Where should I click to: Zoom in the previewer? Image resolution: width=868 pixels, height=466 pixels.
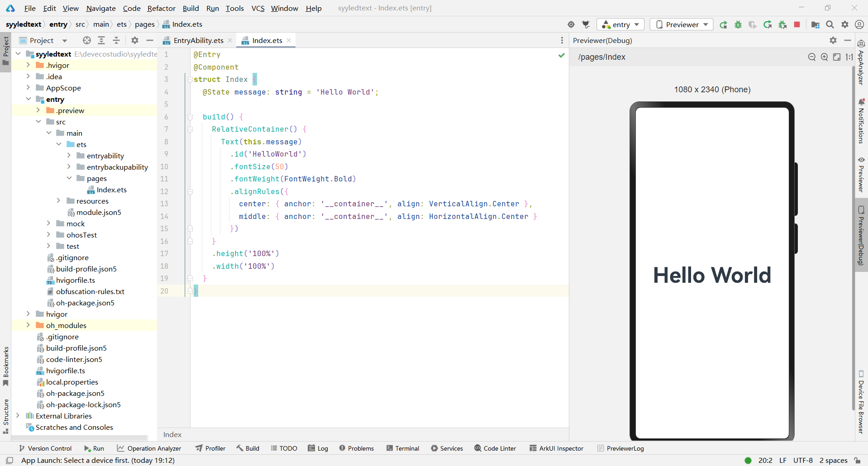click(x=825, y=57)
